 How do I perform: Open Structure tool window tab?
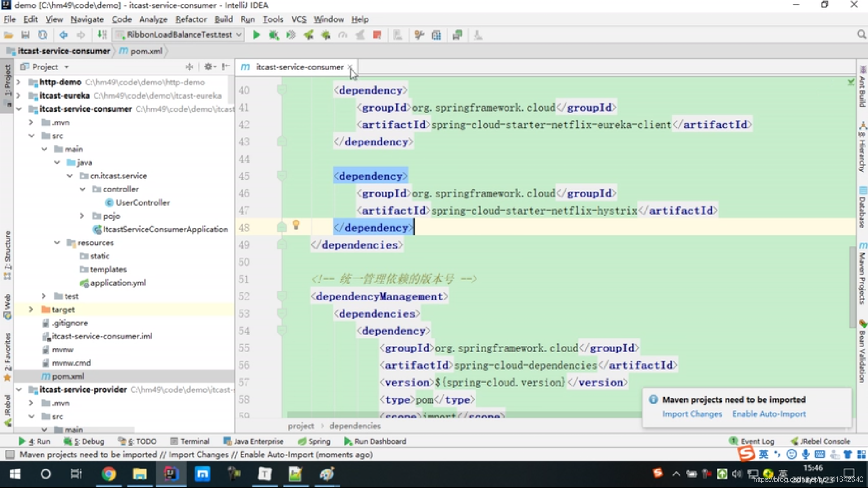point(7,255)
